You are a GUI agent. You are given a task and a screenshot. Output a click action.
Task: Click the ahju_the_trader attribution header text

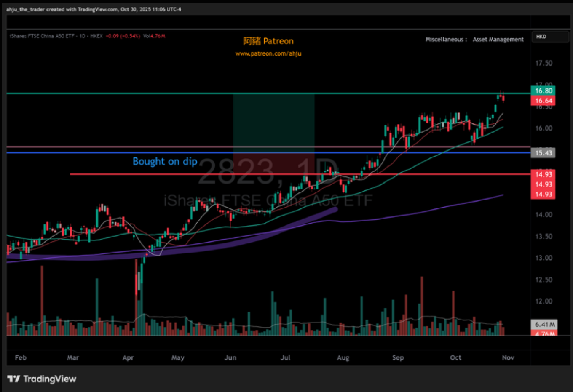pyautogui.click(x=94, y=9)
